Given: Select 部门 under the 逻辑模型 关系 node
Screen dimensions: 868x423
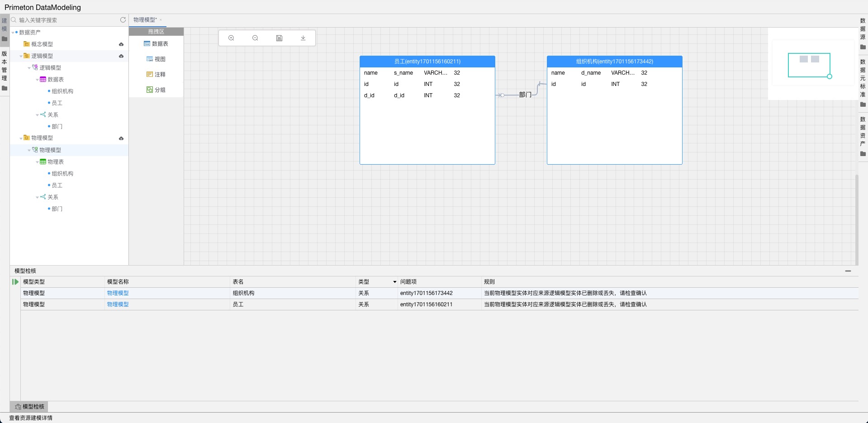Looking at the screenshot, I should click(x=57, y=127).
